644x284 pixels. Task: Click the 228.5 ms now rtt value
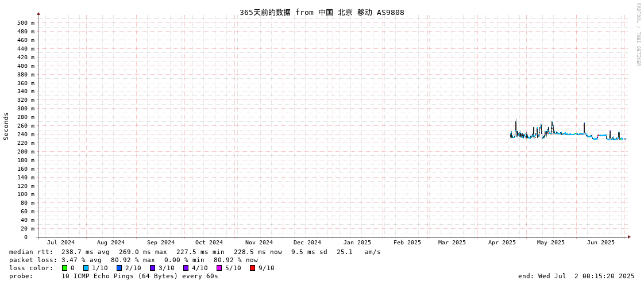(x=258, y=252)
